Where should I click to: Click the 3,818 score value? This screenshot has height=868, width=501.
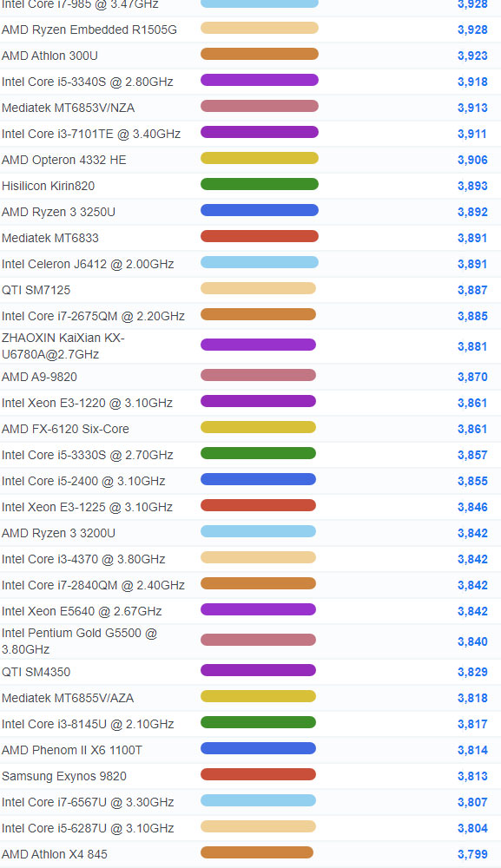[472, 698]
